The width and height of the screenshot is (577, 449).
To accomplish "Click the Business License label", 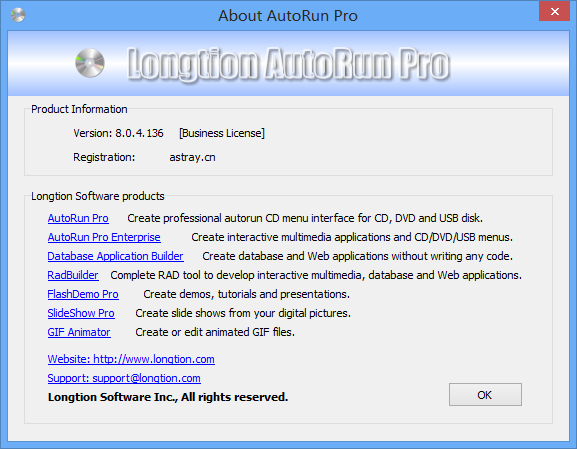I will tap(222, 133).
